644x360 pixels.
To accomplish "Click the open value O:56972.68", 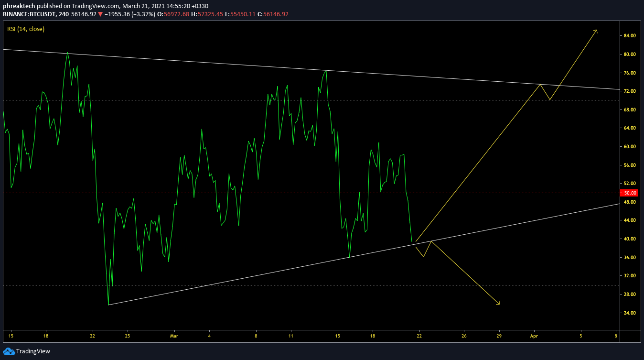I will [x=172, y=14].
